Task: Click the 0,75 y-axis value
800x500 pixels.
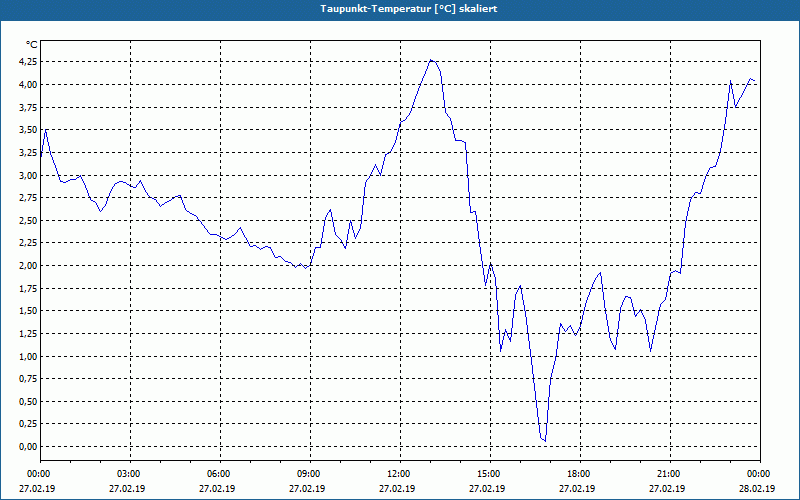Action: pos(28,379)
